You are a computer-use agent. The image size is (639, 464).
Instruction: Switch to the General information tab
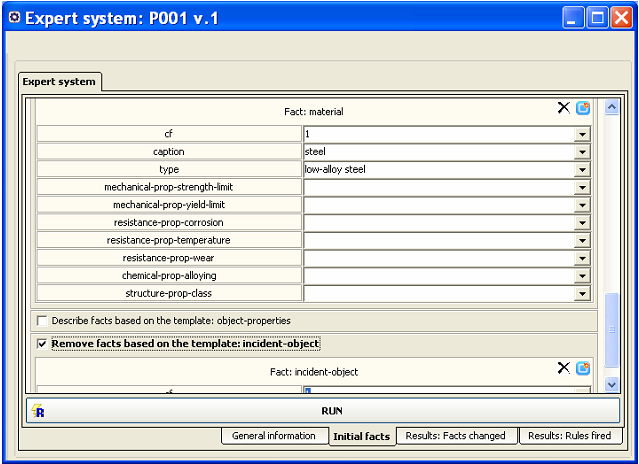[x=274, y=436]
